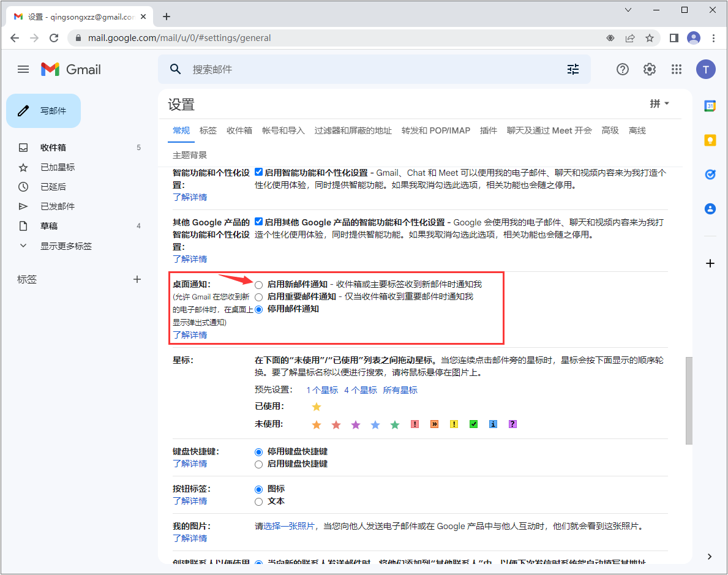Select 启用新邮件通知 radio button
Image resolution: width=728 pixels, height=575 pixels.
pyautogui.click(x=258, y=285)
